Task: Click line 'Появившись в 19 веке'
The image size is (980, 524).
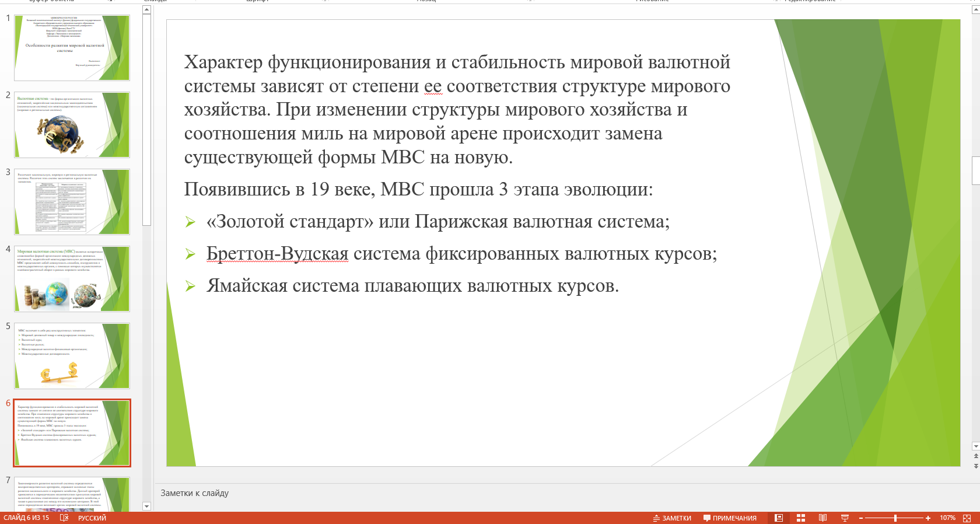Action: click(418, 189)
